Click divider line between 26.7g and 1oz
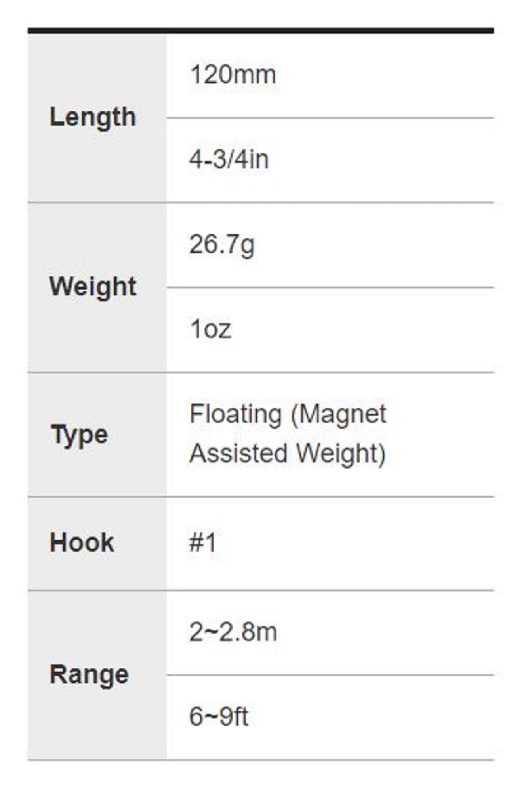This screenshot has width=532, height=793. click(x=330, y=287)
